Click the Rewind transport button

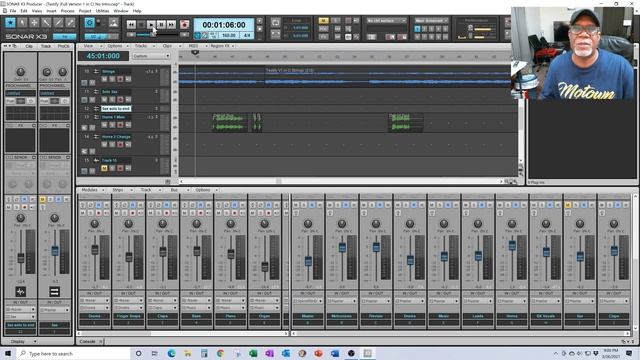click(131, 24)
